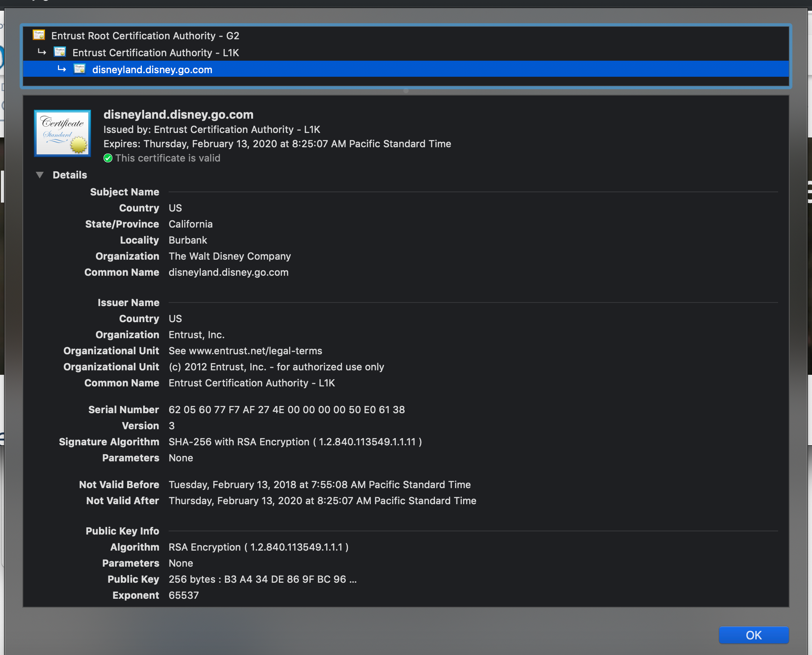Screen dimensions: 812x655
Task: Click the Expires date line in header
Action: [277, 144]
